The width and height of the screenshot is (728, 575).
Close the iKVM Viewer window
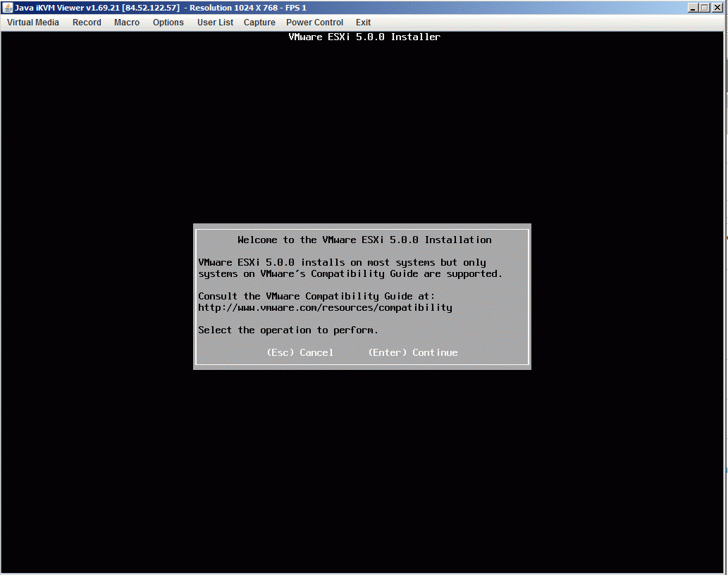point(717,8)
